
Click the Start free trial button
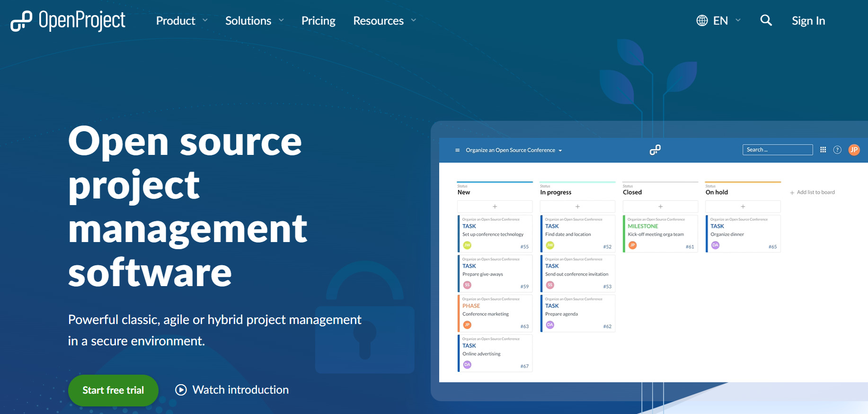pyautogui.click(x=113, y=390)
